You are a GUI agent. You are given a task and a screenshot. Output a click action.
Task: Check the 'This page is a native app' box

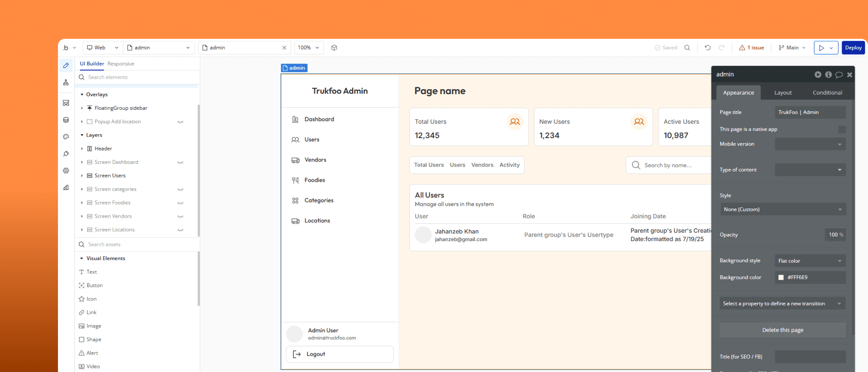coord(842,129)
